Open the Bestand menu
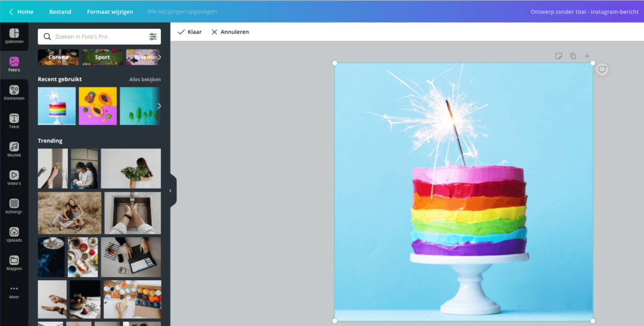The width and height of the screenshot is (644, 326). click(x=60, y=11)
